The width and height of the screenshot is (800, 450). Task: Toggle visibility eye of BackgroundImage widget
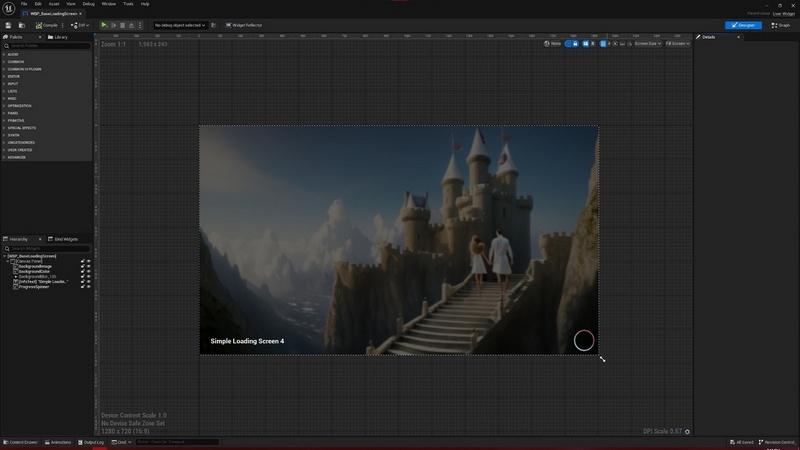89,267
